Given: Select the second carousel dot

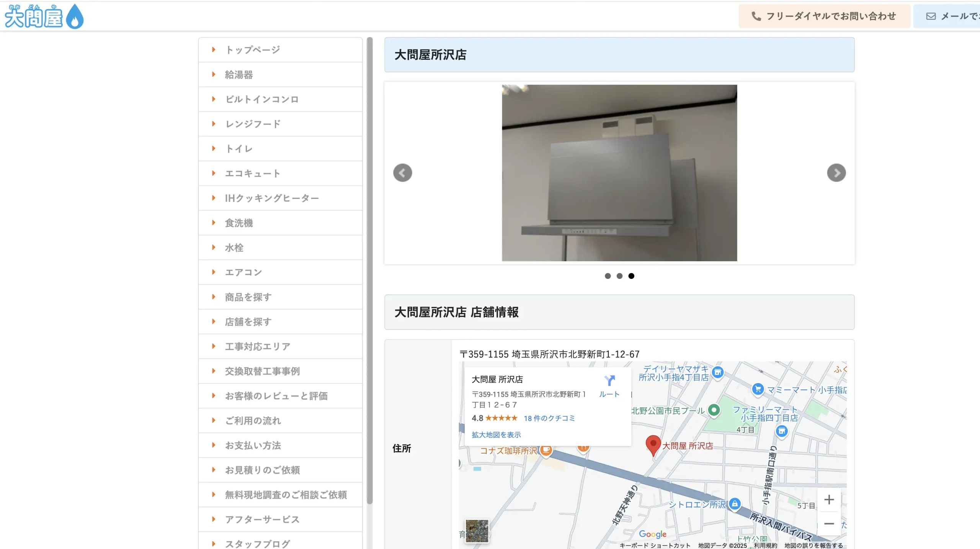Looking at the screenshot, I should tap(619, 276).
